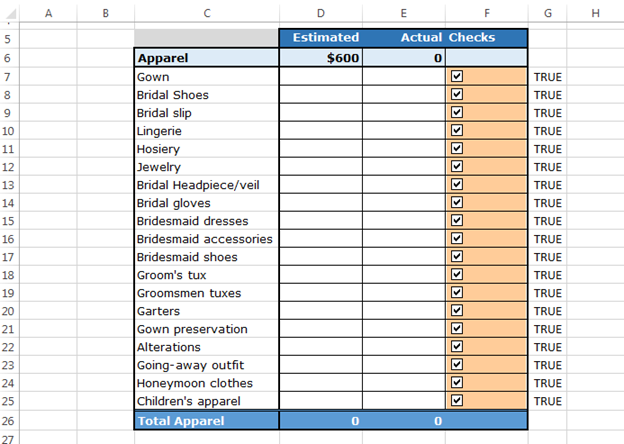Uncheck the Bridal gloves checkbox
This screenshot has width=624, height=444.
coord(457,202)
